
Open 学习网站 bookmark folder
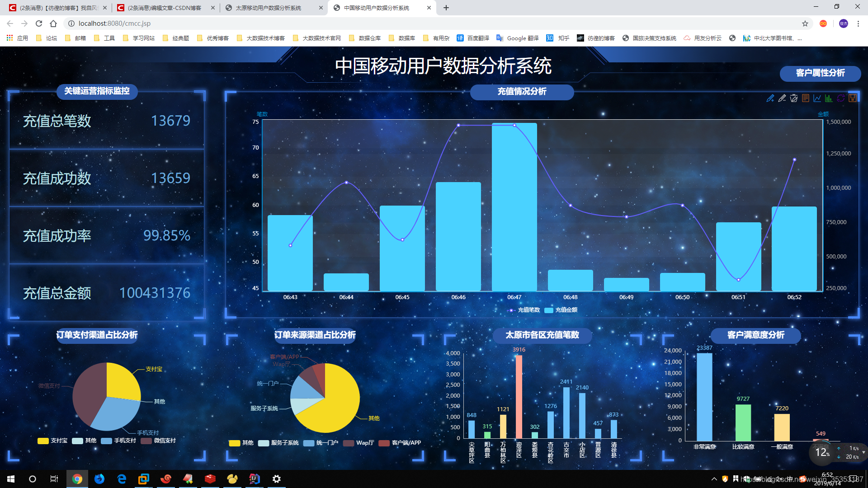[138, 38]
